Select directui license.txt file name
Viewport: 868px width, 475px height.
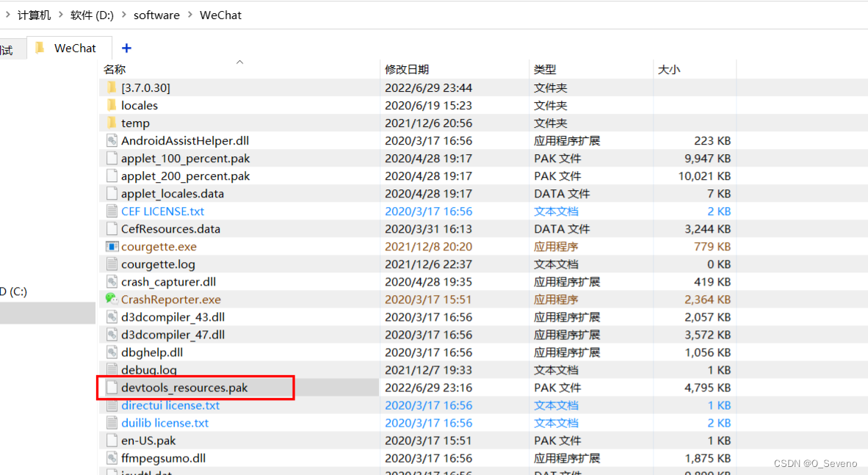[x=170, y=405]
